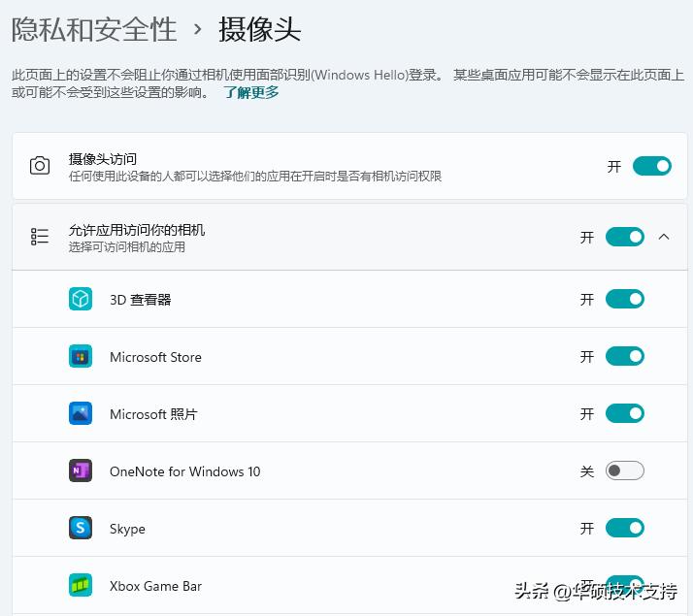
Task: Click the 开 status next to Microsoft Store
Action: 587,357
